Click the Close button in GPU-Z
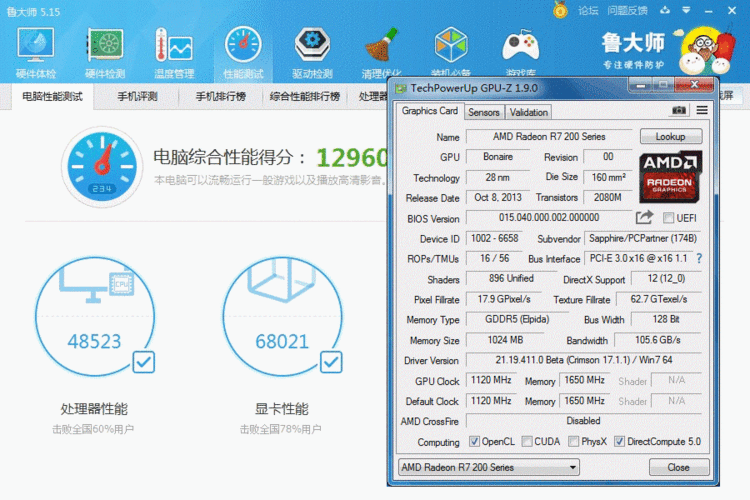This screenshot has height=500, width=750. coord(679,467)
